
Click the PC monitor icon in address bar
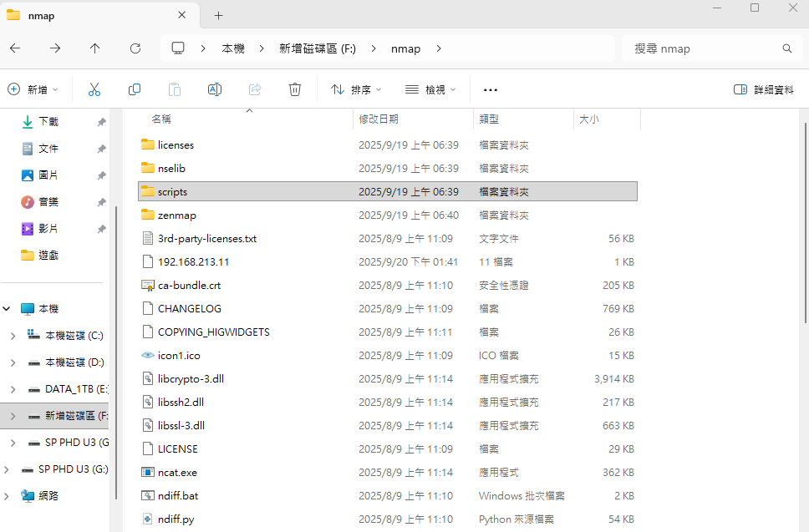[178, 48]
